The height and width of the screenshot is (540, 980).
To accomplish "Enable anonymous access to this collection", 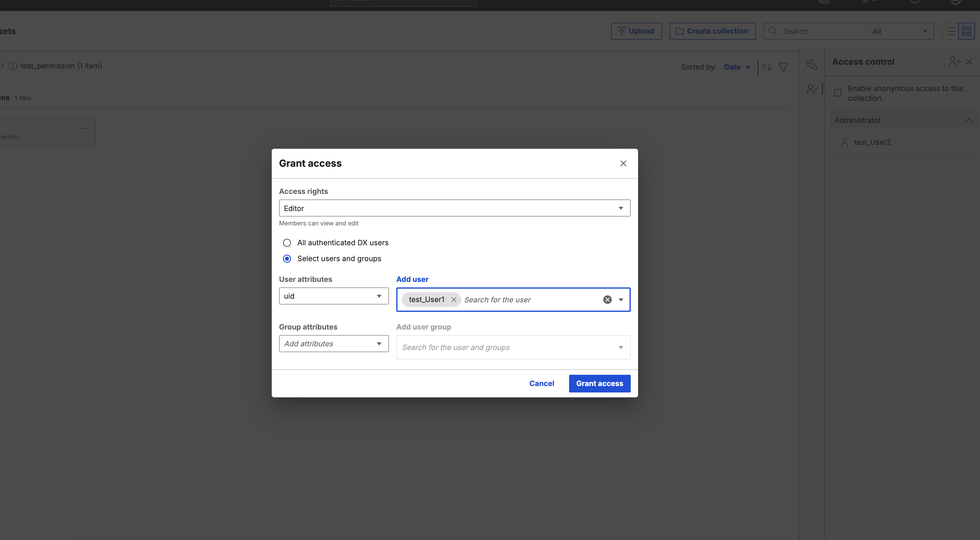I will click(838, 93).
